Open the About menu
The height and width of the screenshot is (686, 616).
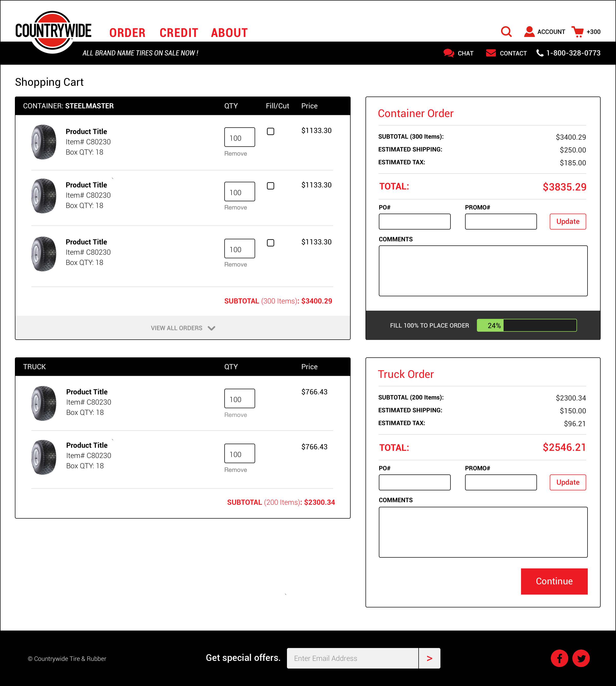click(x=229, y=33)
